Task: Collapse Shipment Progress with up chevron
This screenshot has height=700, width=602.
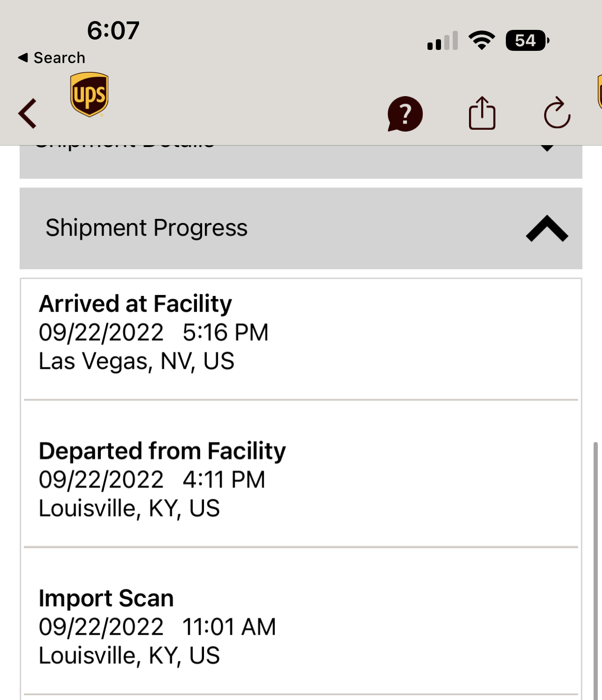Action: click(x=547, y=228)
